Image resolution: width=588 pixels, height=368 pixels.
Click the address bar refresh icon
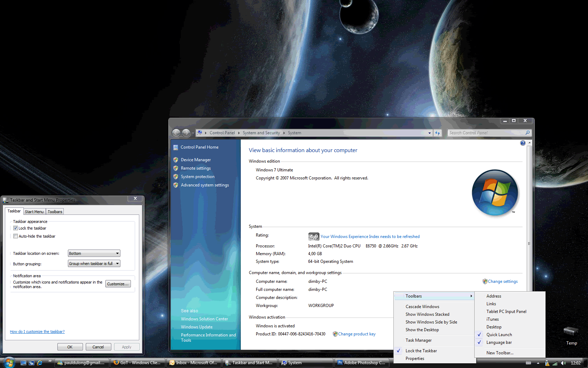pyautogui.click(x=437, y=133)
